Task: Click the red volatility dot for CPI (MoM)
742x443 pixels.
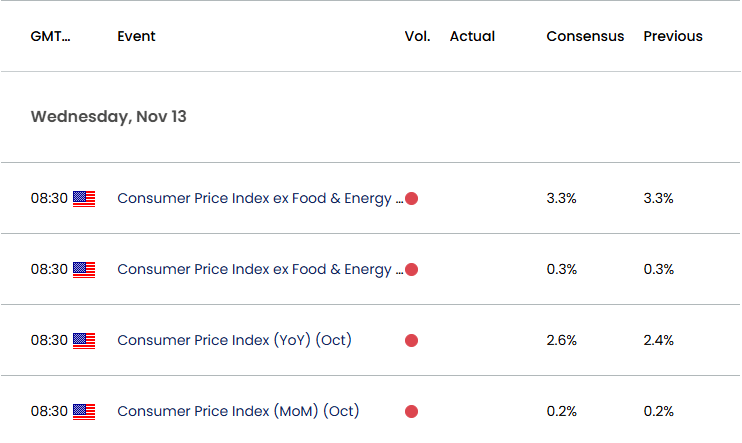Action: tap(411, 411)
